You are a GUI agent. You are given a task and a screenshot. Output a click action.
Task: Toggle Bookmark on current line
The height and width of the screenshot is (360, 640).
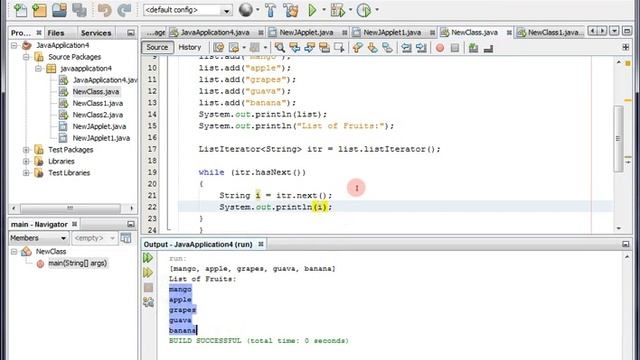pos(387,48)
